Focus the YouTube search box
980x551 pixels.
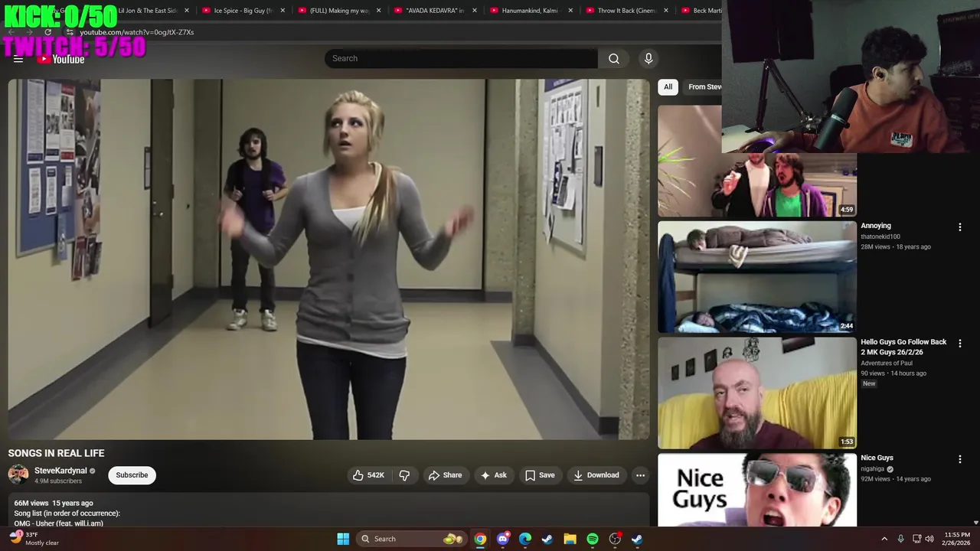pyautogui.click(x=461, y=58)
